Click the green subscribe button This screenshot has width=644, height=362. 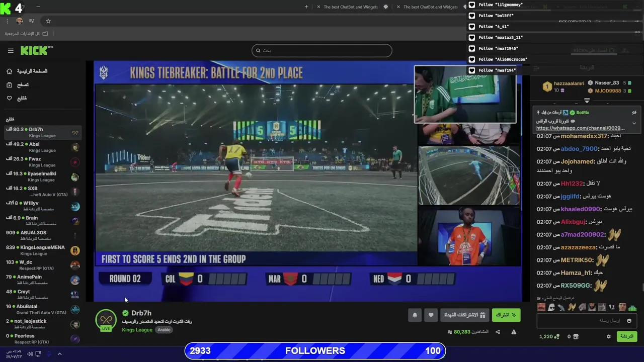point(506,315)
